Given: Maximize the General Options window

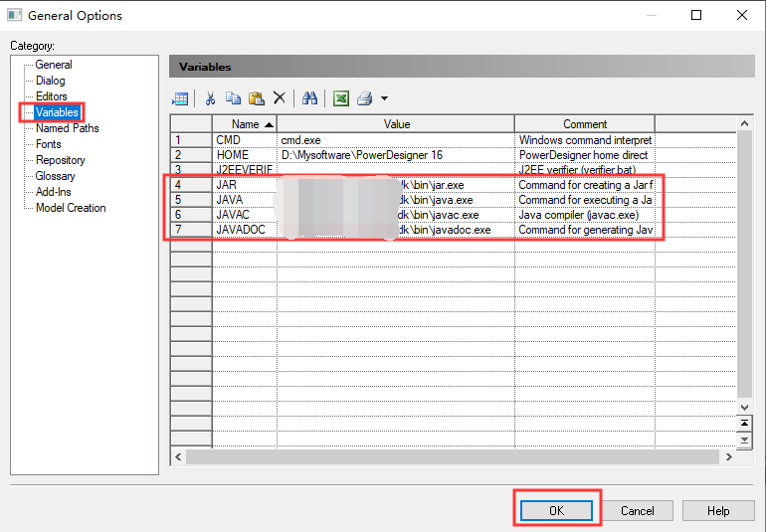Looking at the screenshot, I should tap(696, 15).
